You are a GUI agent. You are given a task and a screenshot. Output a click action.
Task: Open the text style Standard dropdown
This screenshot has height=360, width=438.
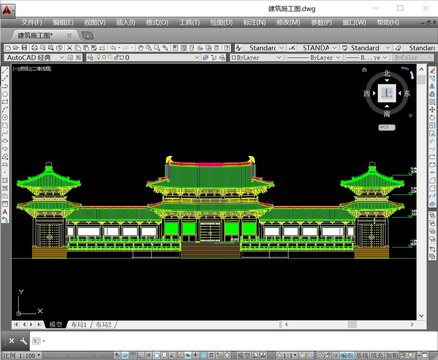click(x=281, y=48)
